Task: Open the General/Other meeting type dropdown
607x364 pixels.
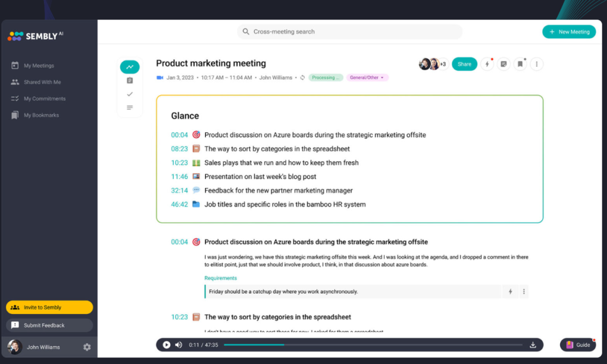Action: coord(367,78)
